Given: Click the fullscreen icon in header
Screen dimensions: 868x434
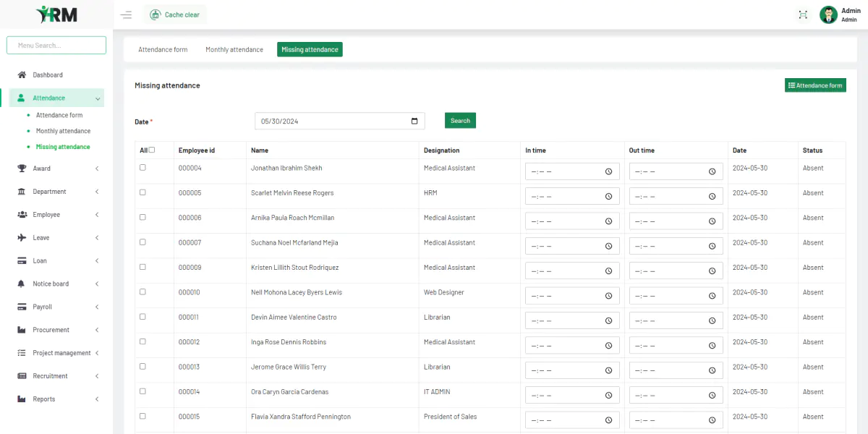Looking at the screenshot, I should 803,14.
